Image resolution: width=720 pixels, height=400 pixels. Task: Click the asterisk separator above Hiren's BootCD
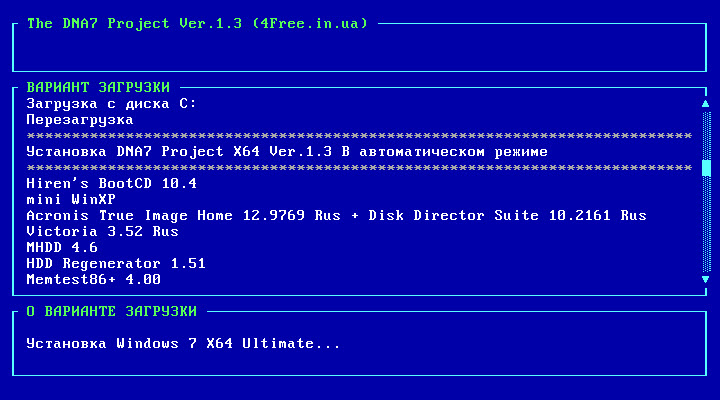pyautogui.click(x=359, y=167)
